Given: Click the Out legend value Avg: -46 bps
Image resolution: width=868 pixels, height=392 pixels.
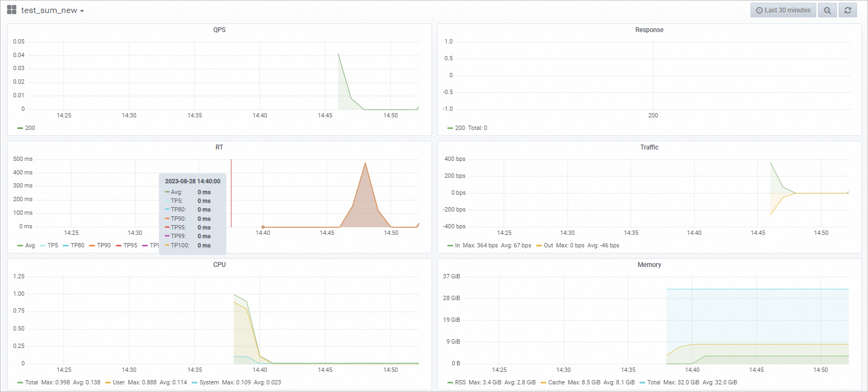Looking at the screenshot, I should (604, 246).
